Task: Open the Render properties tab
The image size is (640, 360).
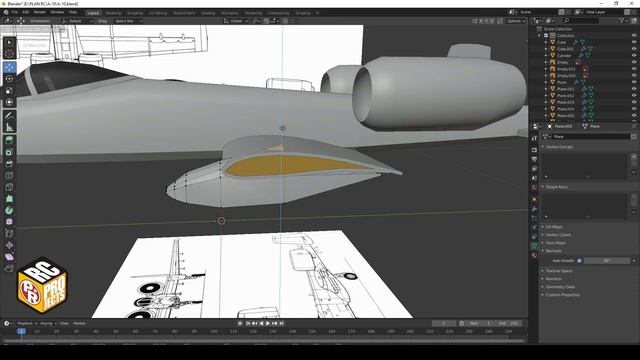Action: click(x=534, y=150)
